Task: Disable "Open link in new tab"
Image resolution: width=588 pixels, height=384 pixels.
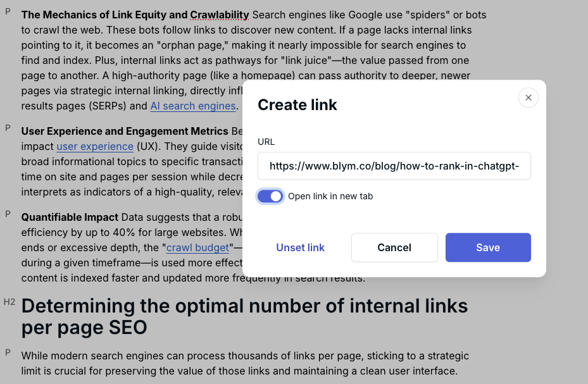Action: point(270,196)
